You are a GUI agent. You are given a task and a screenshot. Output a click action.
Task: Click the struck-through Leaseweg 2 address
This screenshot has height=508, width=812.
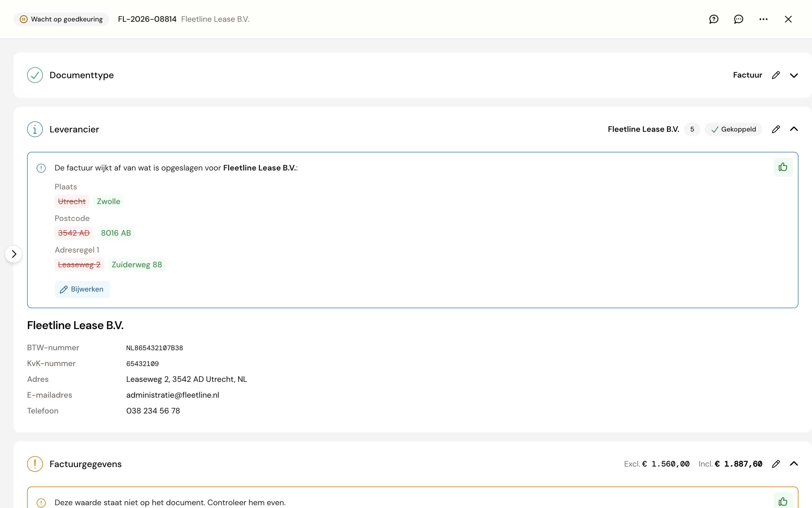80,265
